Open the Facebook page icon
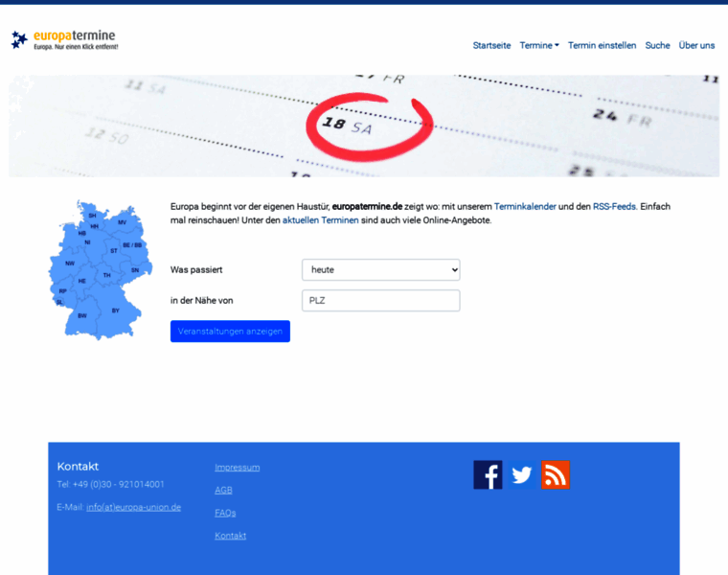 click(488, 474)
